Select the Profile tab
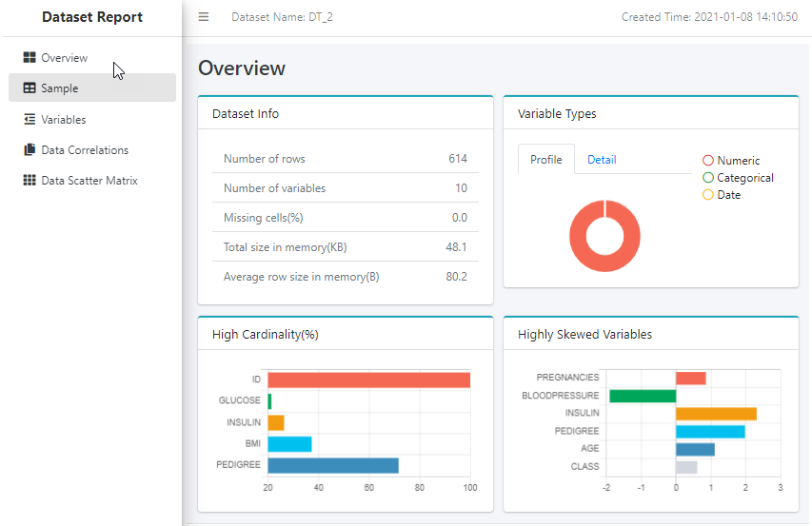Viewport: 812px width, 526px height. pyautogui.click(x=546, y=160)
